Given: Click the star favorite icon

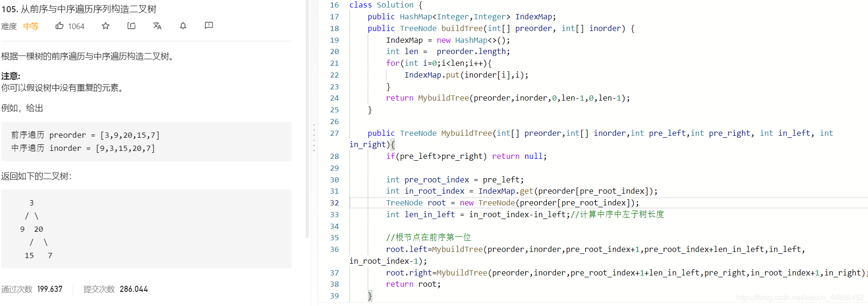Looking at the screenshot, I should [106, 26].
